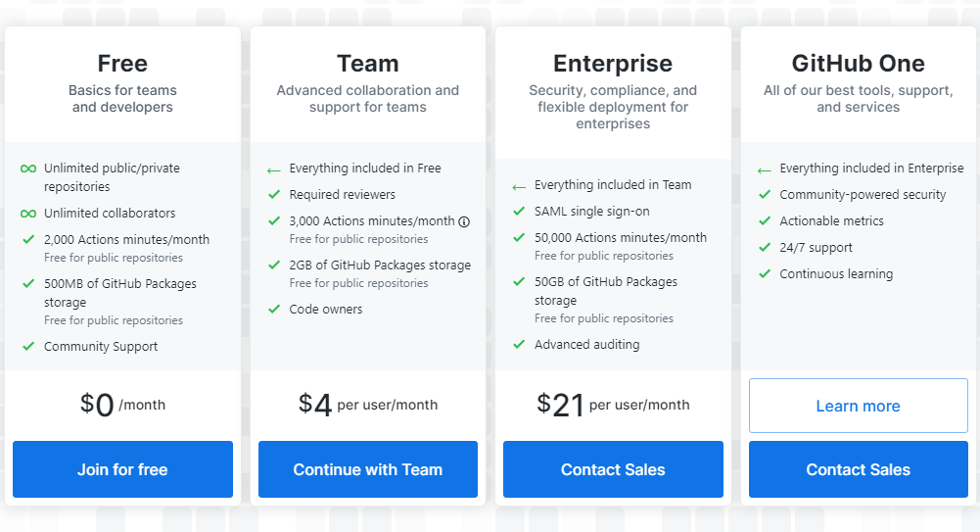Click checkmark beside Code owners
Viewport: 980px width, 532px height.
pos(274,309)
